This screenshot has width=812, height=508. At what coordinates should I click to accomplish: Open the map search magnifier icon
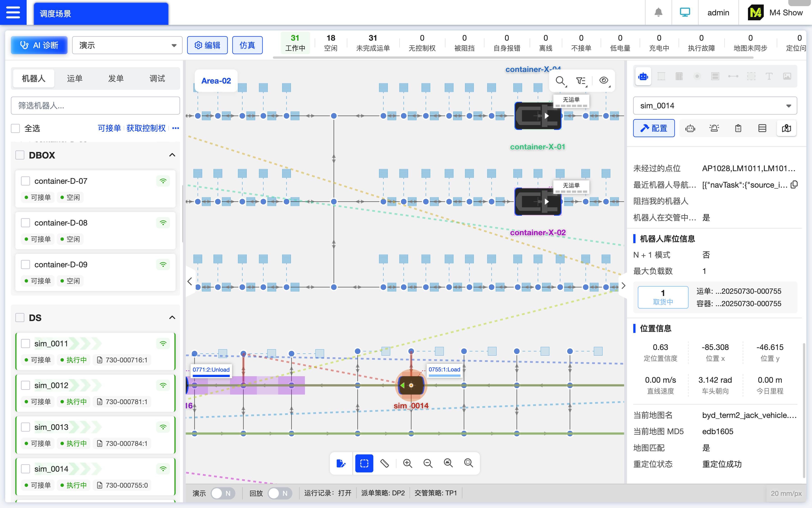click(560, 81)
